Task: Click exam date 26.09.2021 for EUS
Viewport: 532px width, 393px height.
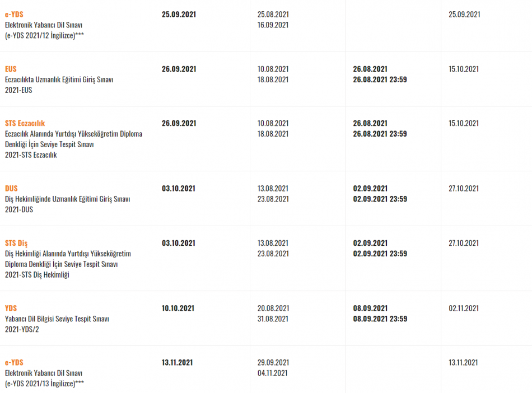Action: (x=179, y=69)
